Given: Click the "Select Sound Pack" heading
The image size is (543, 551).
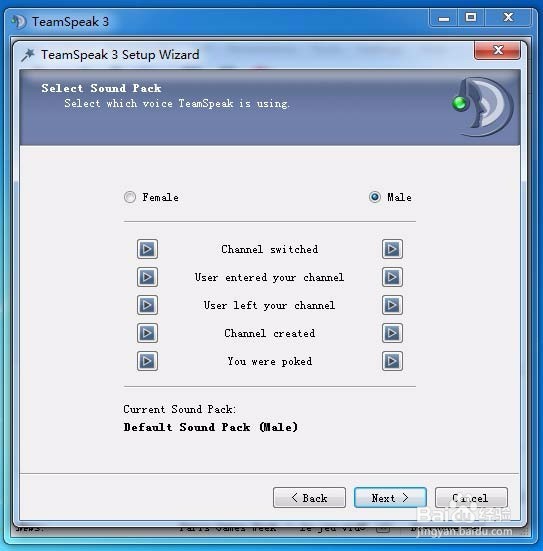Looking at the screenshot, I should point(101,88).
